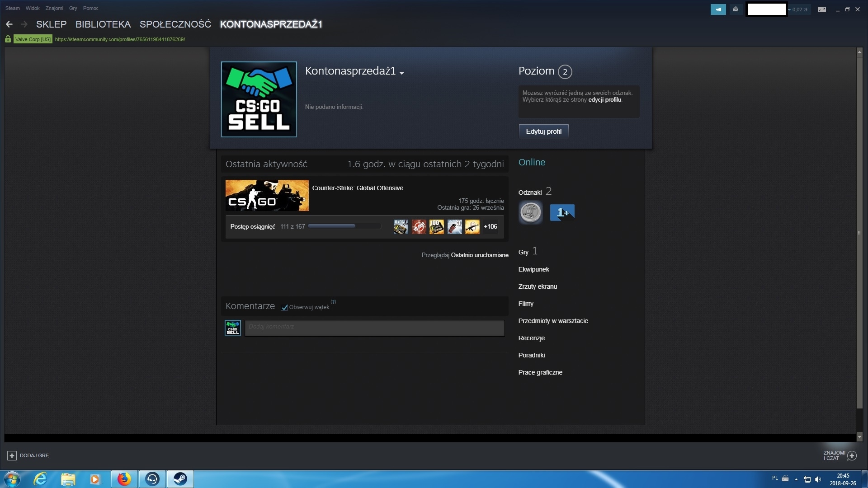
Task: Click the Dodaj komentarz input field
Action: (375, 328)
